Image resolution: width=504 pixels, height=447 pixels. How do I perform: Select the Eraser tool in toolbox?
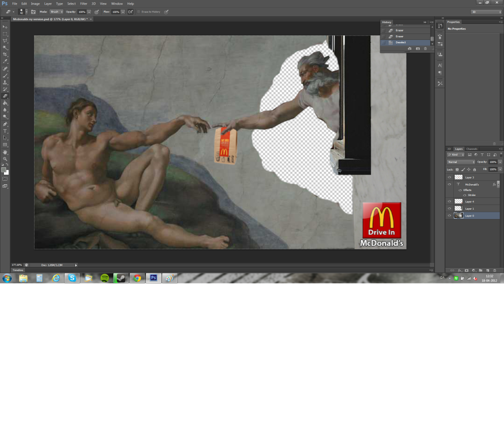5,96
